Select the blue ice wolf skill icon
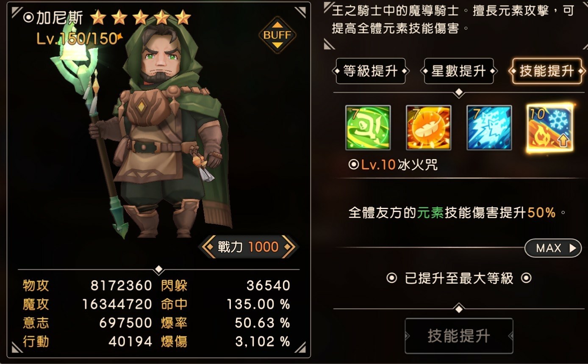 (x=489, y=127)
